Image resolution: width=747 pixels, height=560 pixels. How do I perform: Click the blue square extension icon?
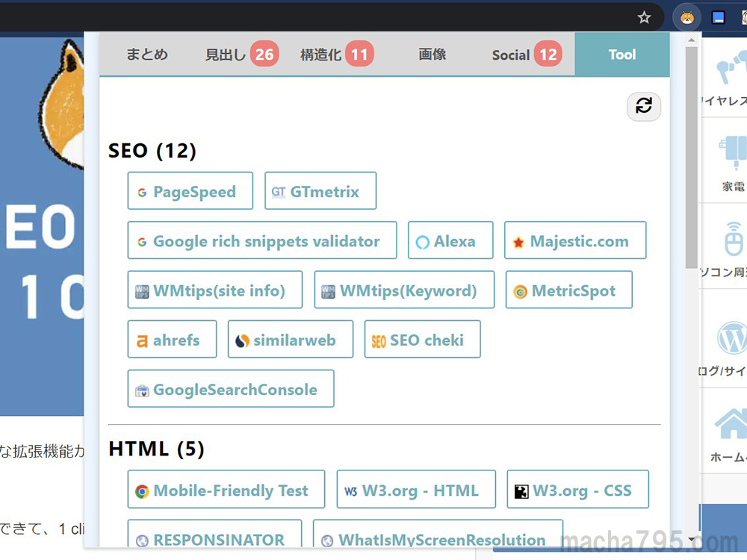pos(718,18)
